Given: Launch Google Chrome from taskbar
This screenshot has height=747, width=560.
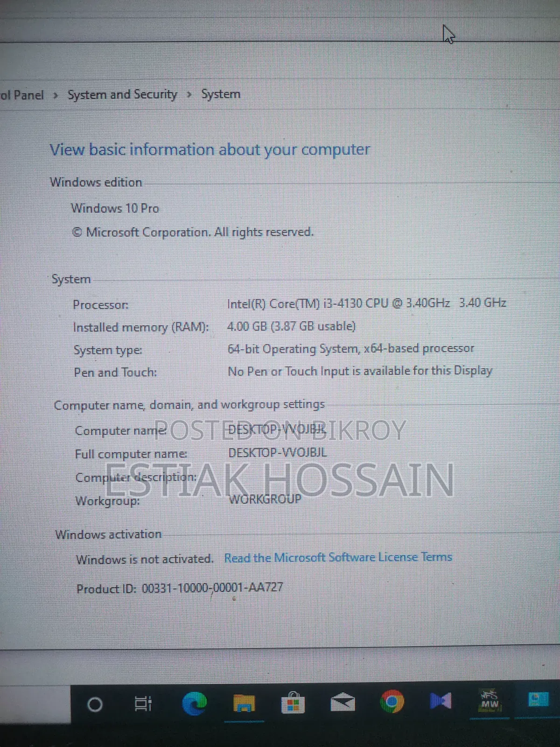Looking at the screenshot, I should tap(392, 701).
